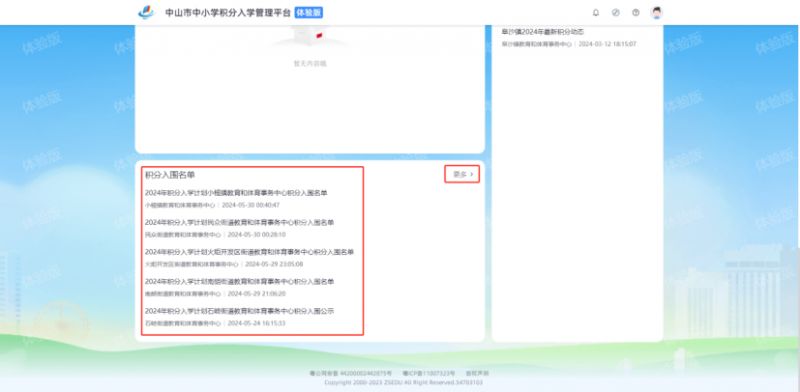
Task: Click the 粤ICP备 record number in footer
Action: 429,374
